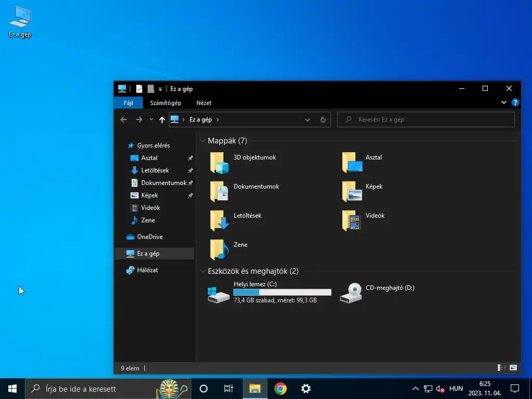Image resolution: width=532 pixels, height=399 pixels.
Task: Select the Helyi lemez (C:) drive
Action: point(270,292)
